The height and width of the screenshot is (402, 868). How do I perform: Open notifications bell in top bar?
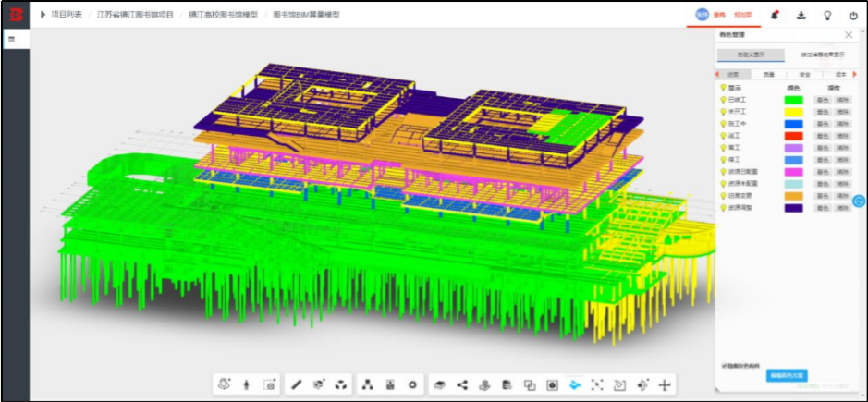[775, 16]
